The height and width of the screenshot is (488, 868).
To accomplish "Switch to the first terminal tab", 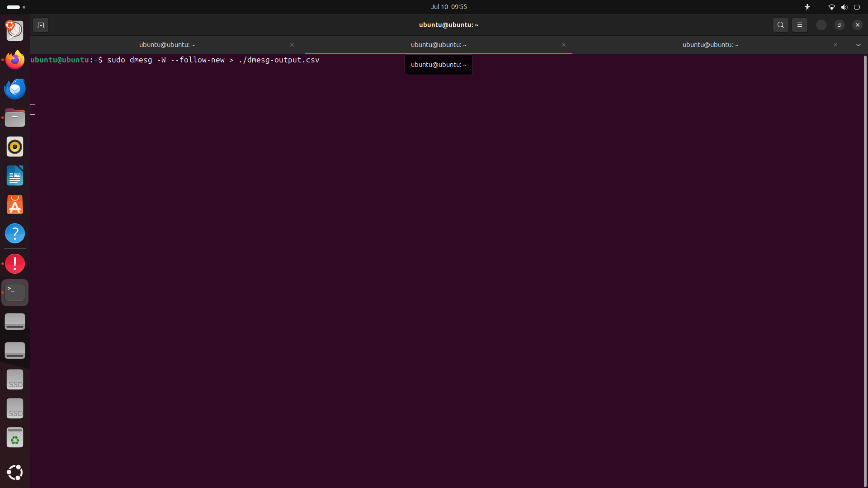I will click(167, 45).
